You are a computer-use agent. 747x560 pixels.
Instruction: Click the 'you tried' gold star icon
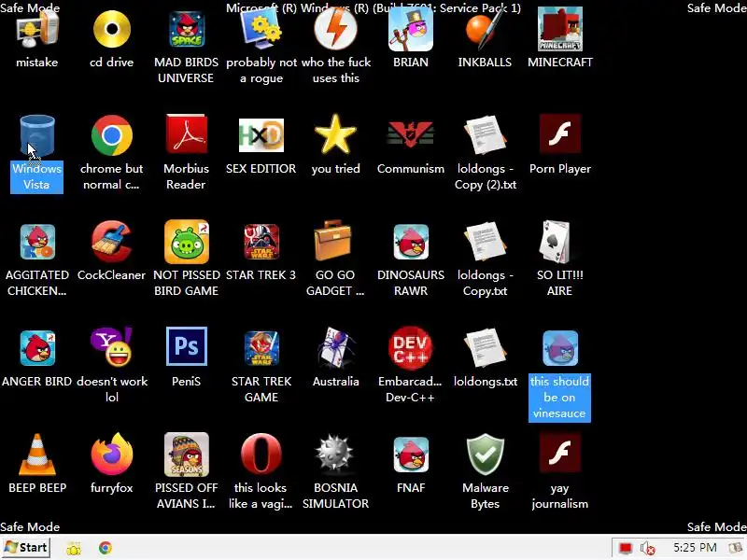336,135
